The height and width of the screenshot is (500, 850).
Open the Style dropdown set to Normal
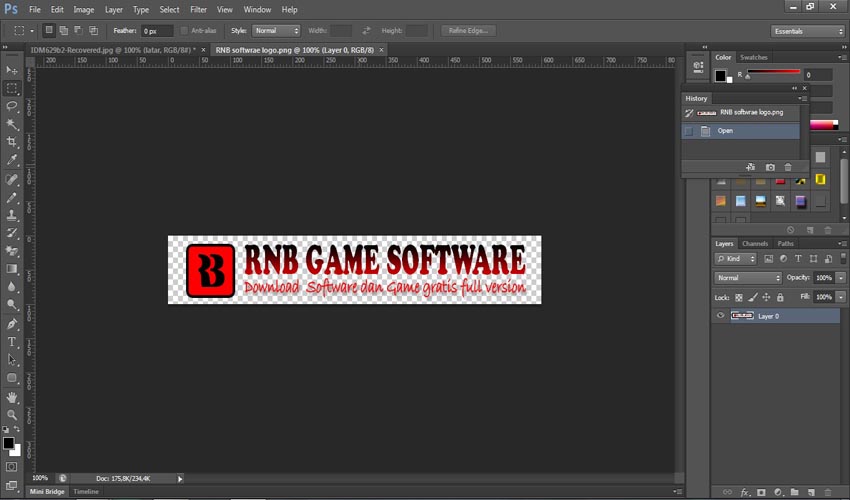(x=276, y=31)
